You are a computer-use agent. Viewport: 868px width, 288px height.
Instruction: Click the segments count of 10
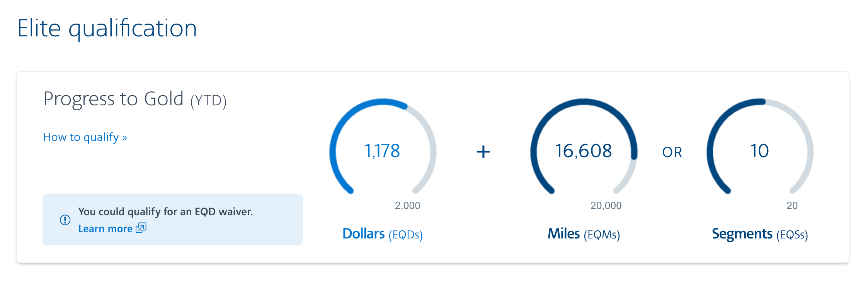pos(759,151)
